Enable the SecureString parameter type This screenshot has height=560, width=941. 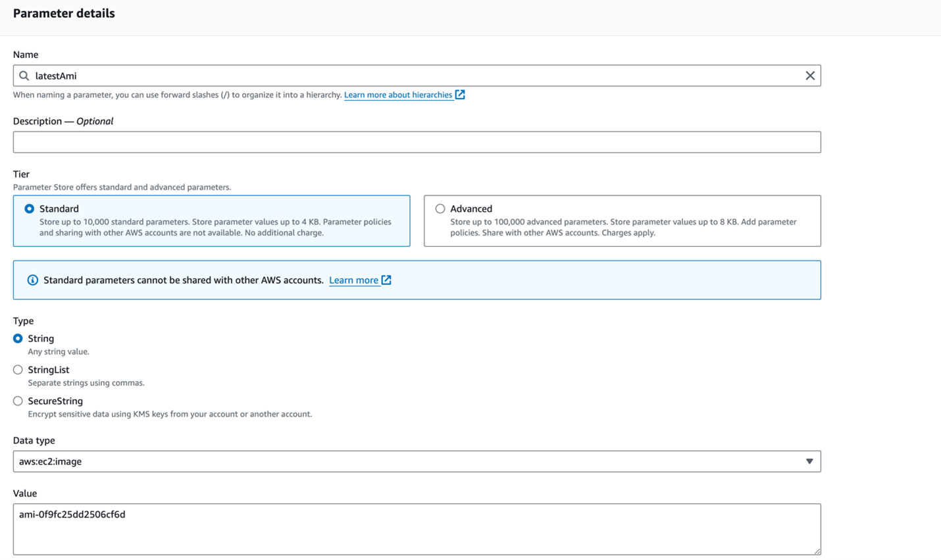(x=18, y=401)
